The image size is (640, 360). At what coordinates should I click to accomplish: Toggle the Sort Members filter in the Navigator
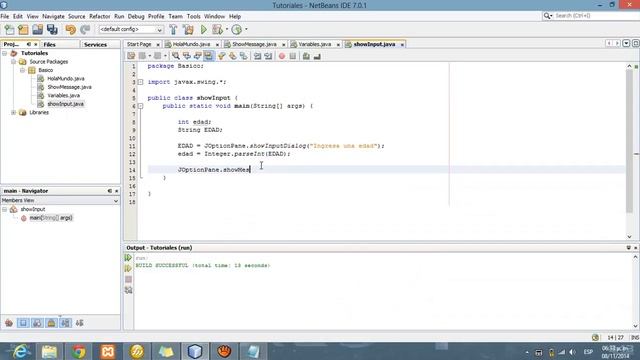click(80, 323)
